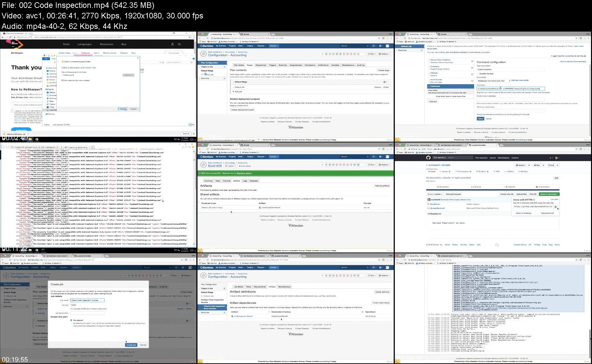Remove the Source Code Checkout task icon

[x=472, y=61]
